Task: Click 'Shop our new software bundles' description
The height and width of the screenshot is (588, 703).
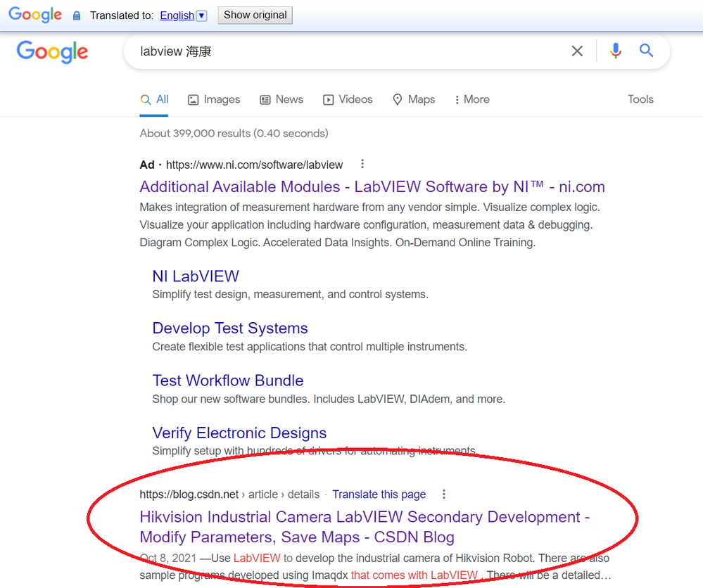Action: coord(329,399)
